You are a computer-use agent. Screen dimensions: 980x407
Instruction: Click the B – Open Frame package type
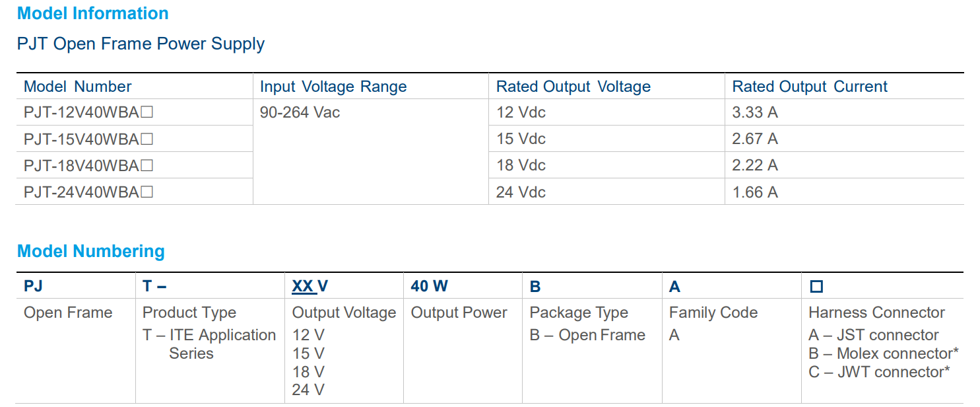tap(587, 335)
